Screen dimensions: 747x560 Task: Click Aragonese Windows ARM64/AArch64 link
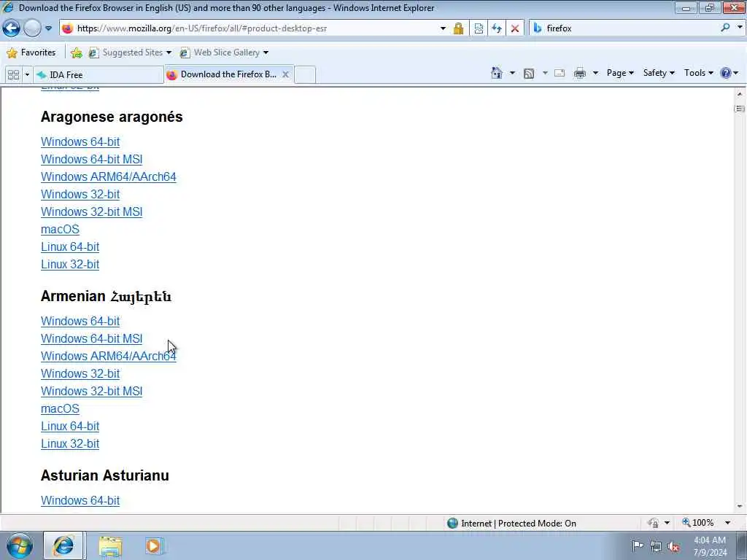pyautogui.click(x=109, y=176)
